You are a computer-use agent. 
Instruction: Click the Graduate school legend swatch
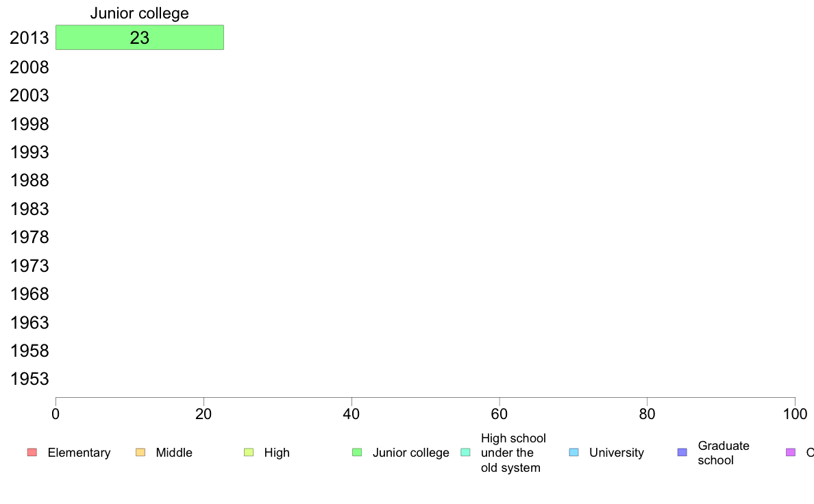[682, 453]
